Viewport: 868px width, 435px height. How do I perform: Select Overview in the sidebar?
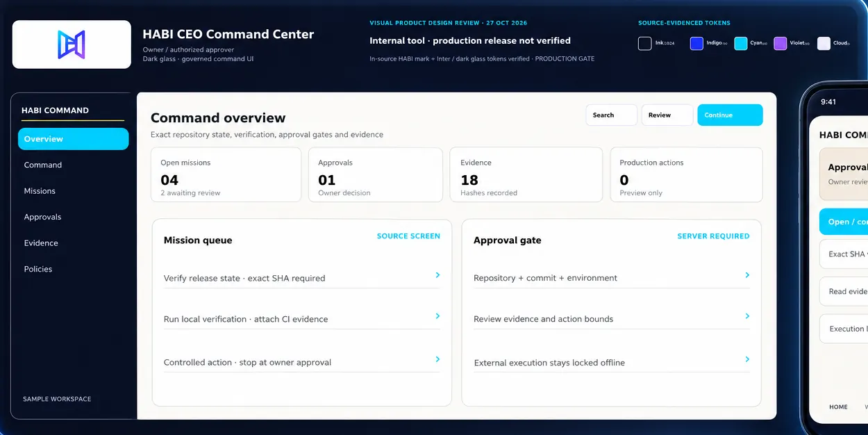[73, 139]
